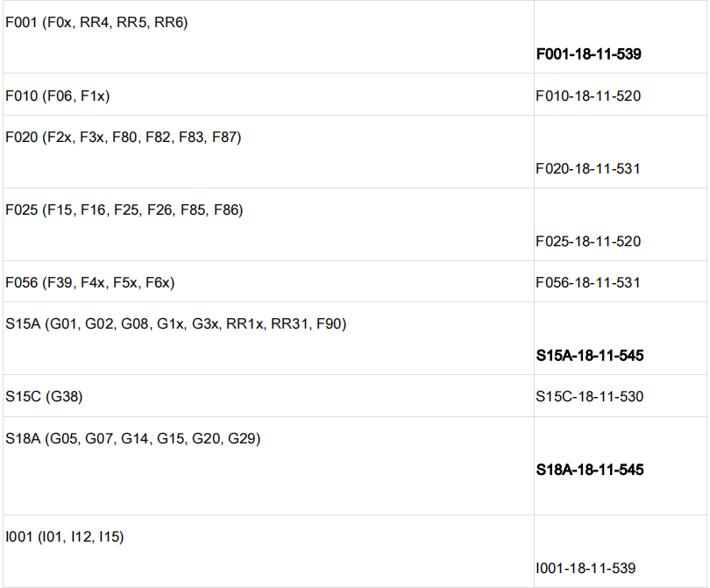Open the F056-18-11-531 entry

tap(588, 282)
